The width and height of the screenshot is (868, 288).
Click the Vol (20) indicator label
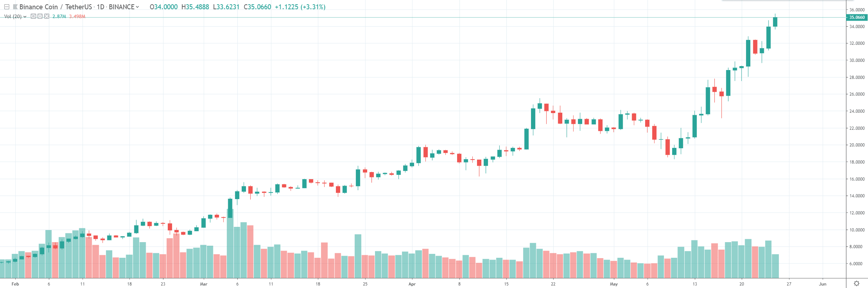point(13,17)
